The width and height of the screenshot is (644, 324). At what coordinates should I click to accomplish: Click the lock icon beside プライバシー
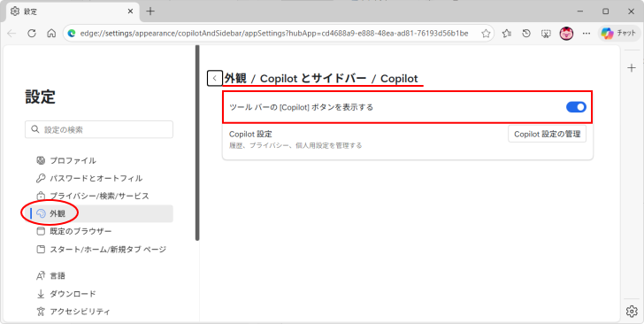(41, 196)
